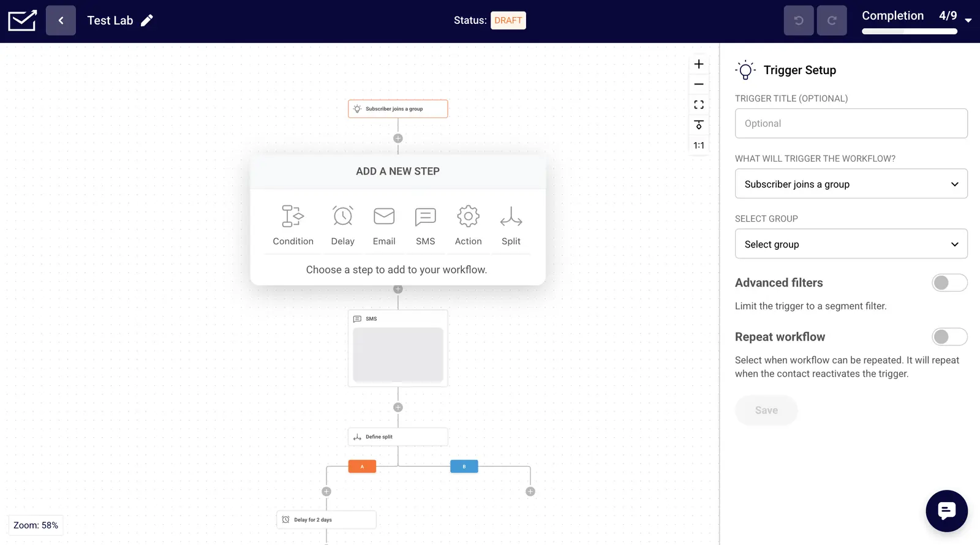Screen dimensions: 980x545
Task: Open the workflow trigger dropdown
Action: [x=851, y=184]
